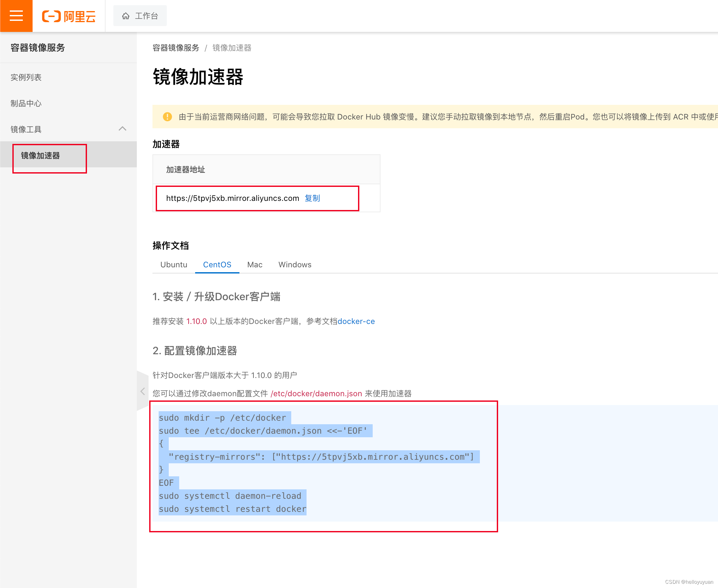Click the 镜像加速器 page title

coord(198,77)
